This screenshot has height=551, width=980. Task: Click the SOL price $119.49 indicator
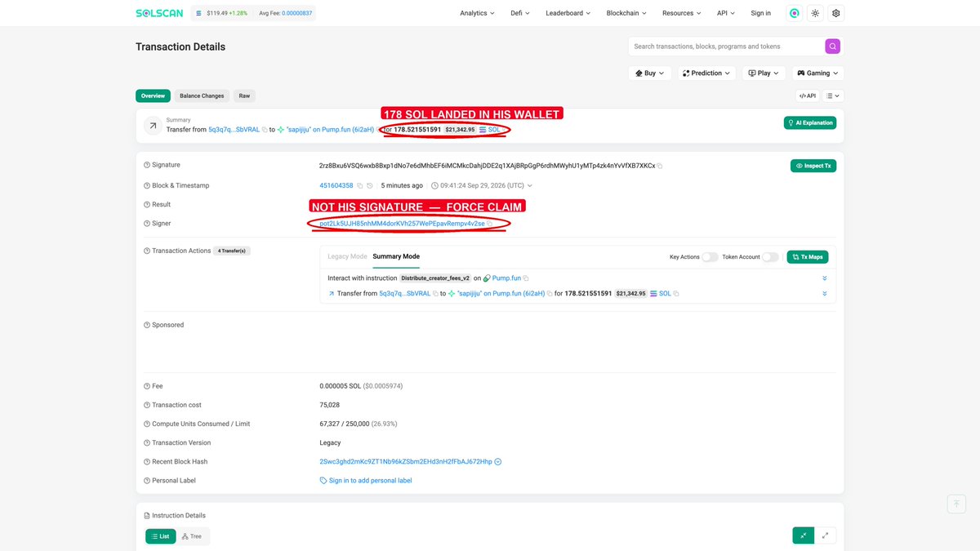click(216, 13)
